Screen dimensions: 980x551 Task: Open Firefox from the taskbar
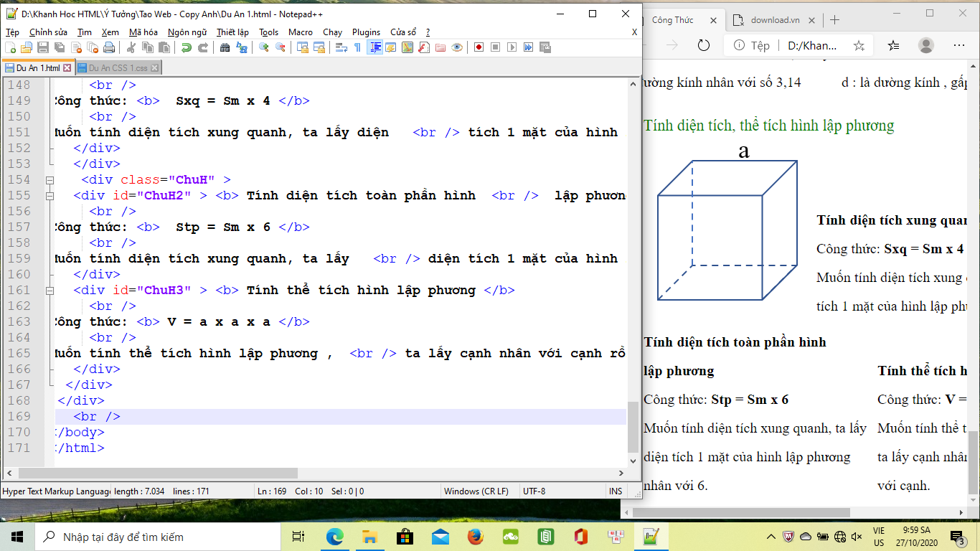pos(475,537)
